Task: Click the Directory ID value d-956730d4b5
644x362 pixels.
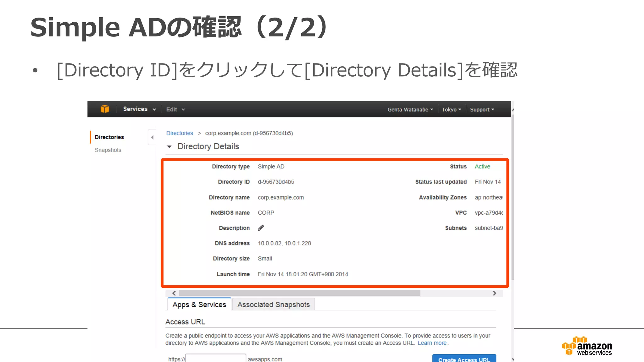Action: [x=276, y=182]
